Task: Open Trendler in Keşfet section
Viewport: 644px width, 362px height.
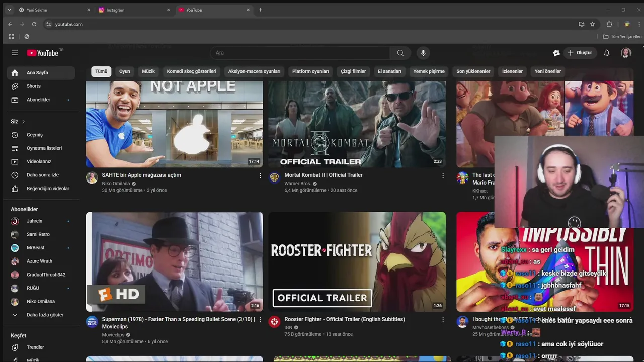Action: [x=40, y=347]
